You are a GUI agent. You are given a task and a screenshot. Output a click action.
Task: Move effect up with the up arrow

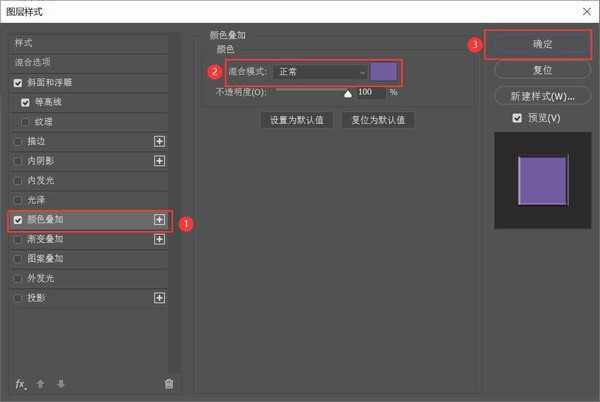point(41,383)
